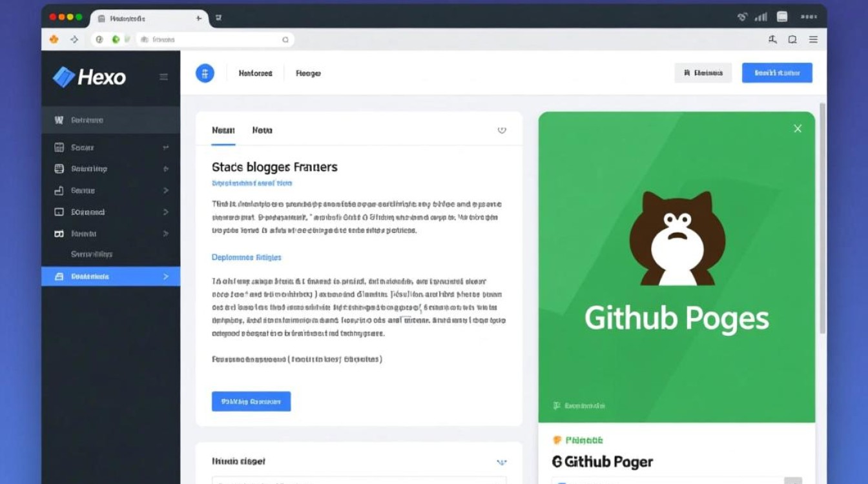
Task: Click the Hexo logo in sidebar
Action: coord(89,77)
